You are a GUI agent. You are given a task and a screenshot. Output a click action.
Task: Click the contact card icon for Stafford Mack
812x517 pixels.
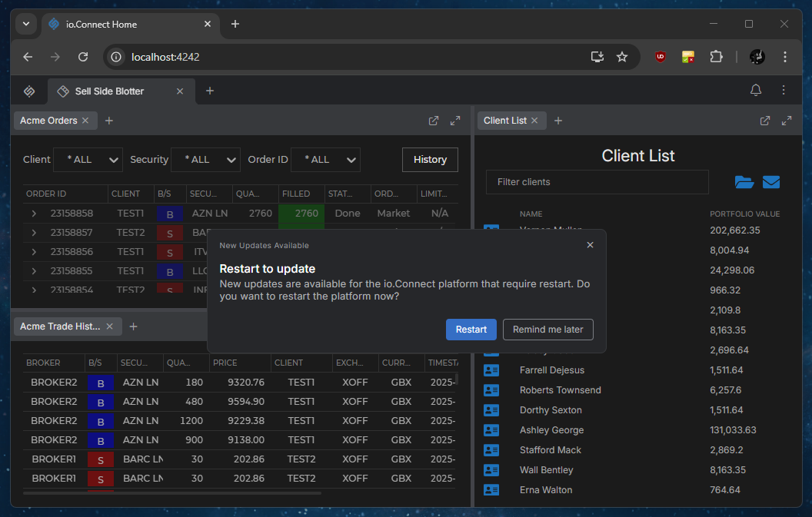point(491,450)
